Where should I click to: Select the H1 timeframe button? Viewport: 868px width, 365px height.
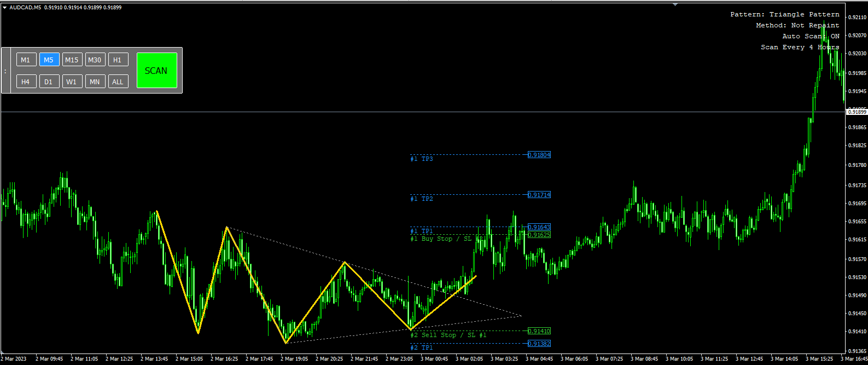(118, 60)
